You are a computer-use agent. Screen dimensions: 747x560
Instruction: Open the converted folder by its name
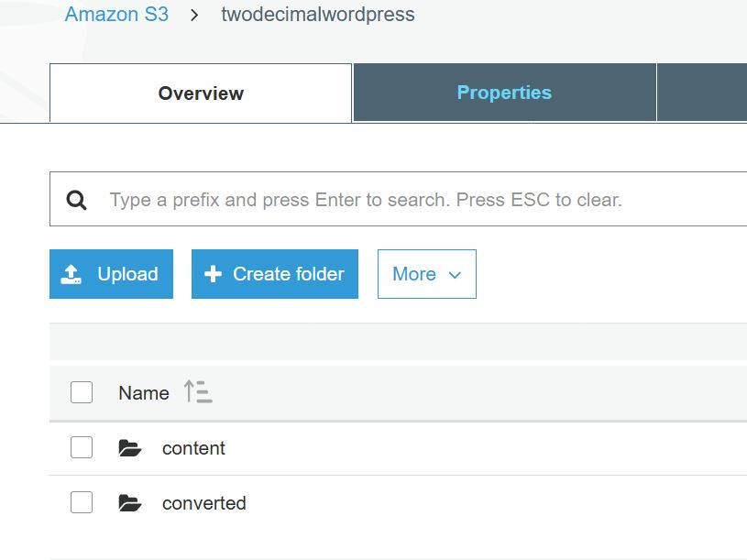point(203,503)
